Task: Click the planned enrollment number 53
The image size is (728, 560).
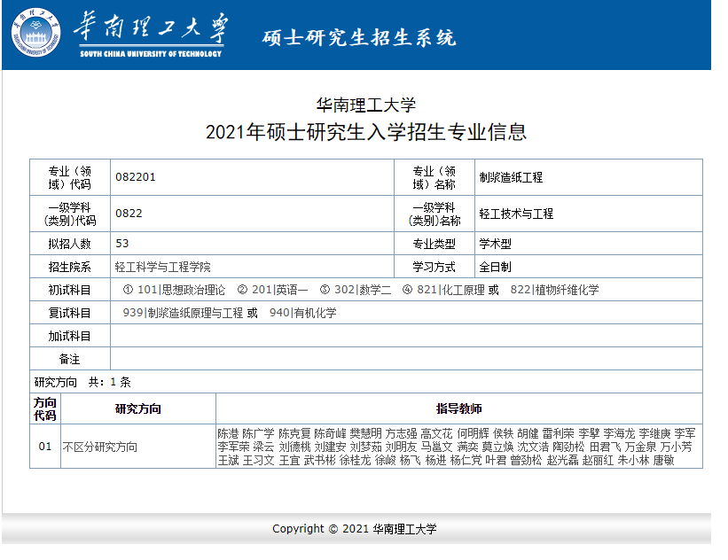Action: 122,243
